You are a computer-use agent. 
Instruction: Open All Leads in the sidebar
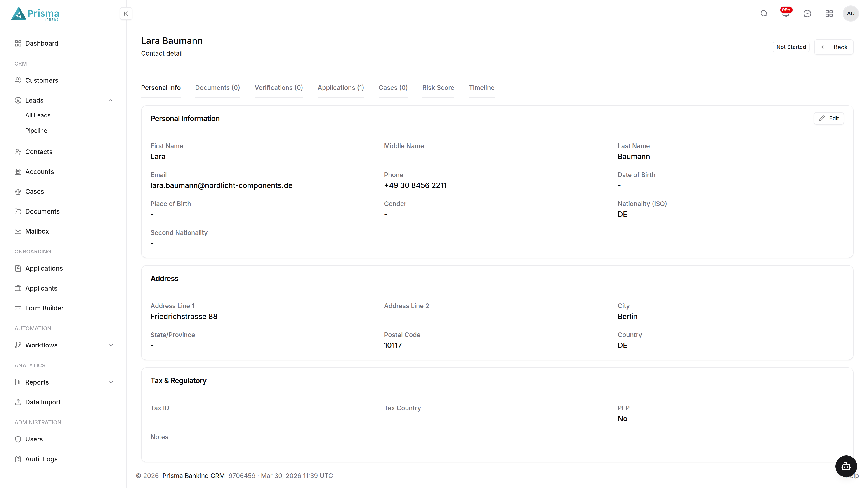click(38, 115)
